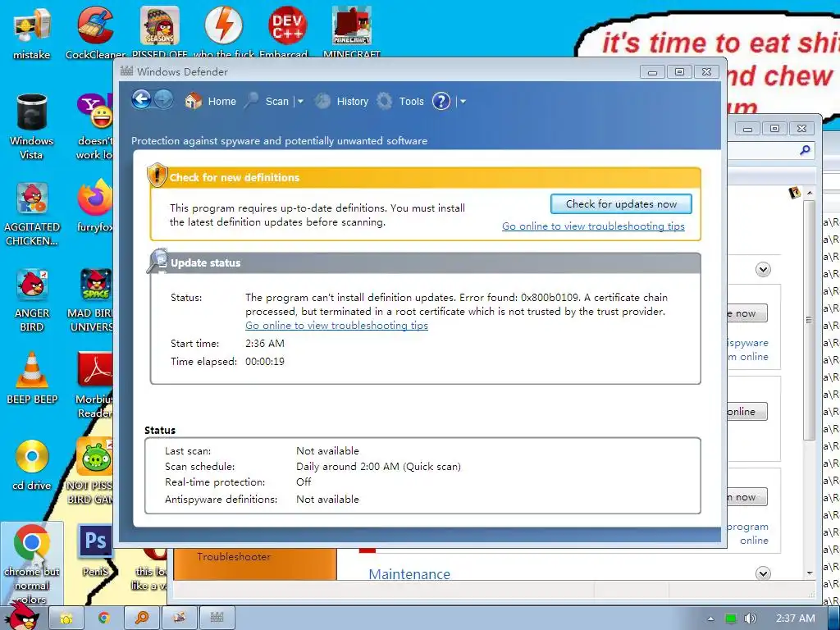Open the Photoshop Ps desktop icon
This screenshot has width=840, height=630.
(95, 550)
